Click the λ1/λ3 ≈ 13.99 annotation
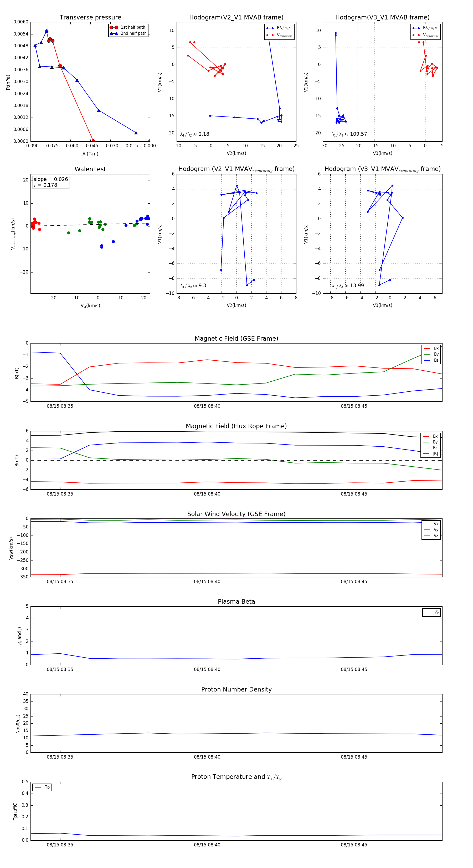Screen dimensions: 473x868 point(348,286)
